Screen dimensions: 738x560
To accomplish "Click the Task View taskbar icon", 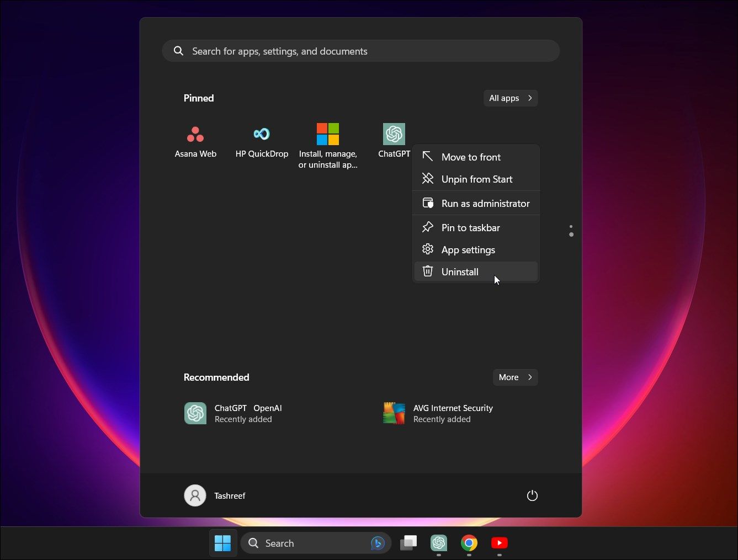I will pos(408,543).
